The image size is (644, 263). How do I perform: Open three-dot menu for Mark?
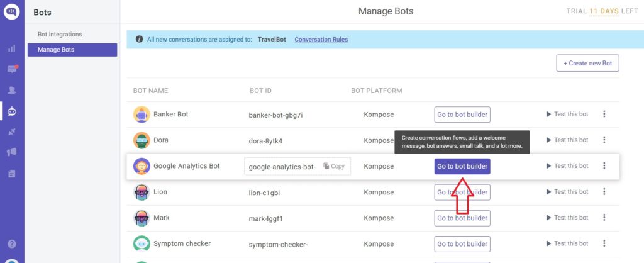[604, 218]
